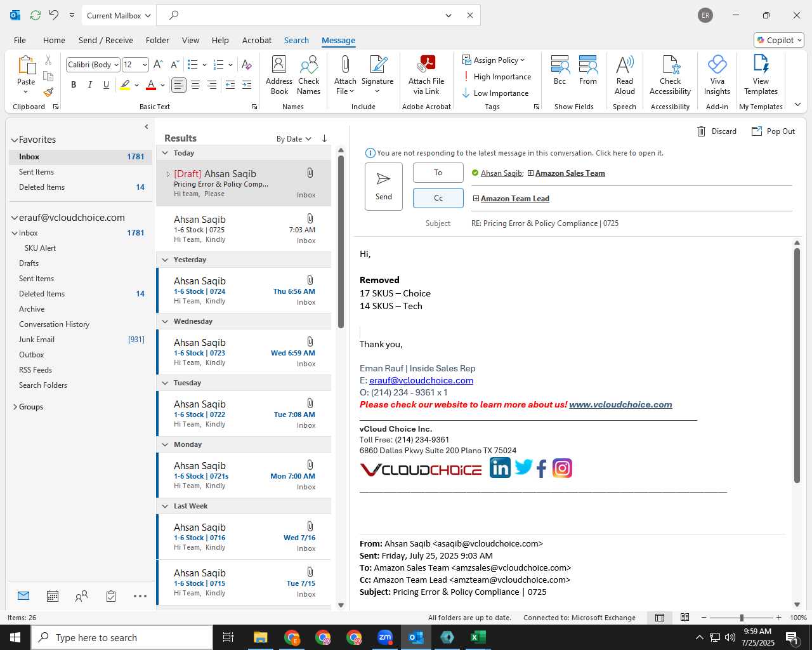The height and width of the screenshot is (650, 812).
Task: Click the Attach File paperclip icon
Action: click(345, 75)
